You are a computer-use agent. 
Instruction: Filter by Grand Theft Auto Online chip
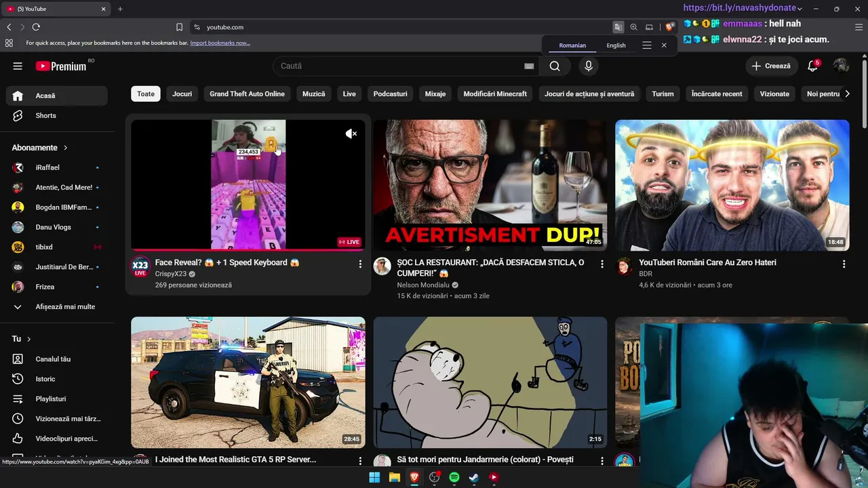(247, 94)
